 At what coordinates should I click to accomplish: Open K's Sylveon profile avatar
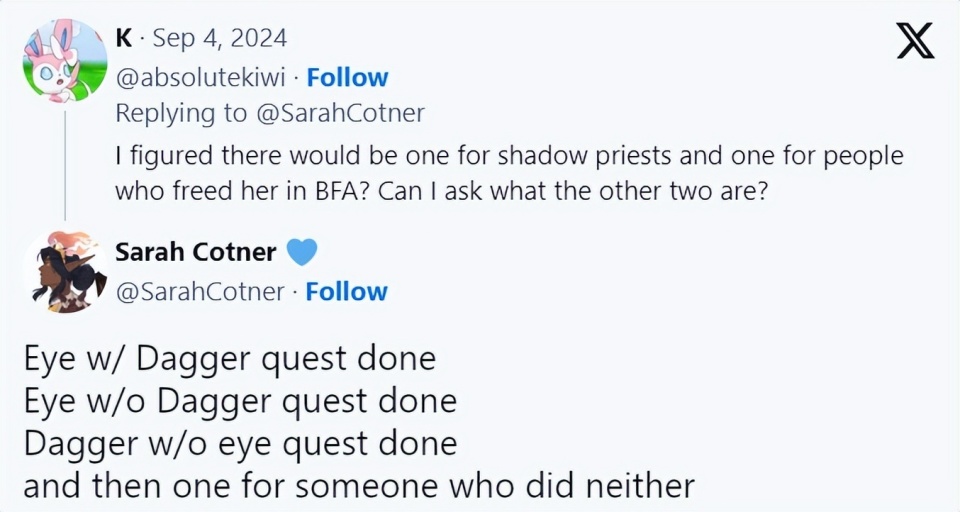pyautogui.click(x=65, y=60)
